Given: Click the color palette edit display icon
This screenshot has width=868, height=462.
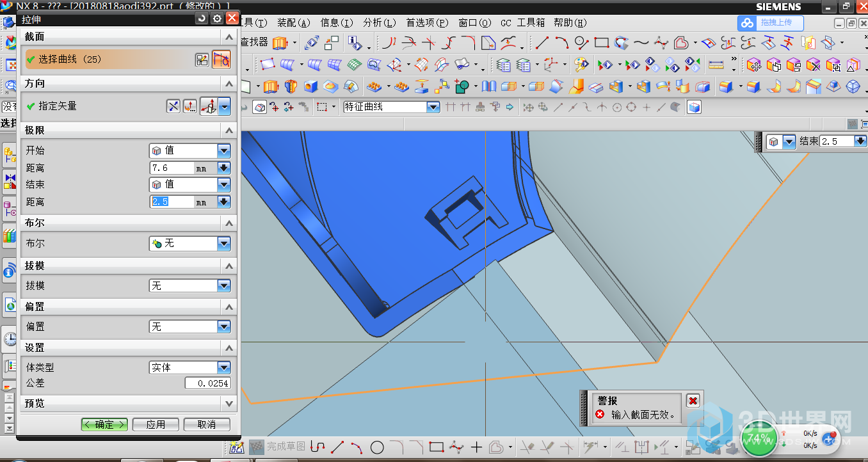Looking at the screenshot, I should coord(581,65).
